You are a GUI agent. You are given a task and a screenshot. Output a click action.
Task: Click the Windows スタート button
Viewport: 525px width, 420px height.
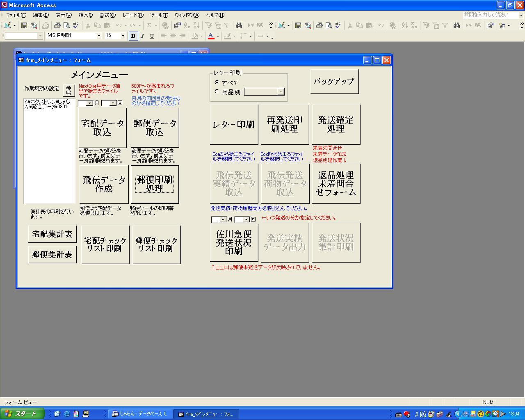22,413
